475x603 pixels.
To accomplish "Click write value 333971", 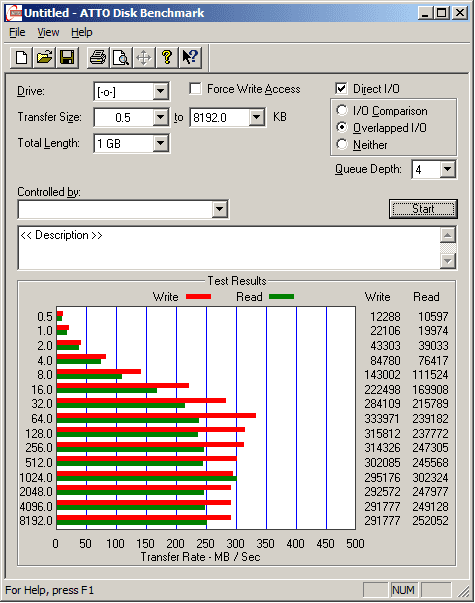I will pos(382,418).
